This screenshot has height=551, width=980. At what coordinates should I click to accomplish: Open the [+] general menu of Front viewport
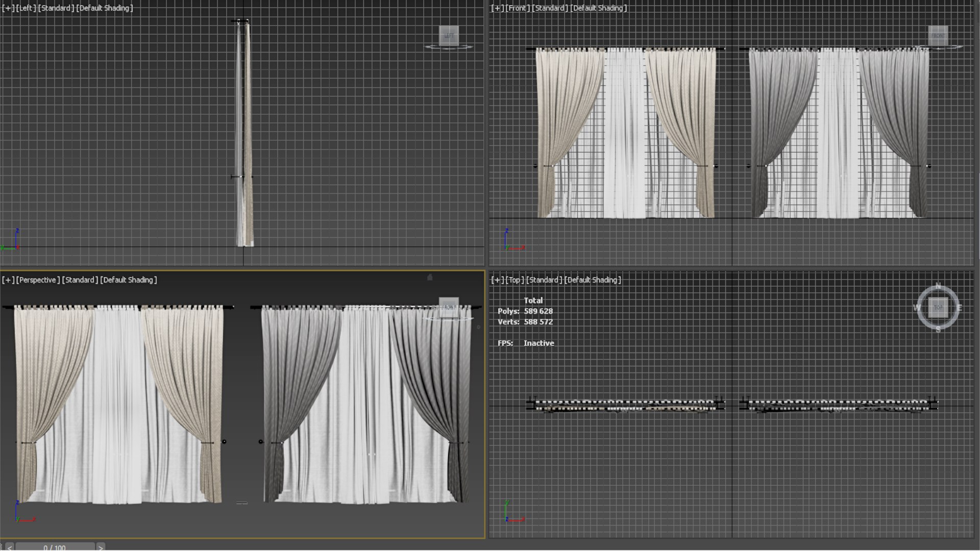tap(497, 8)
